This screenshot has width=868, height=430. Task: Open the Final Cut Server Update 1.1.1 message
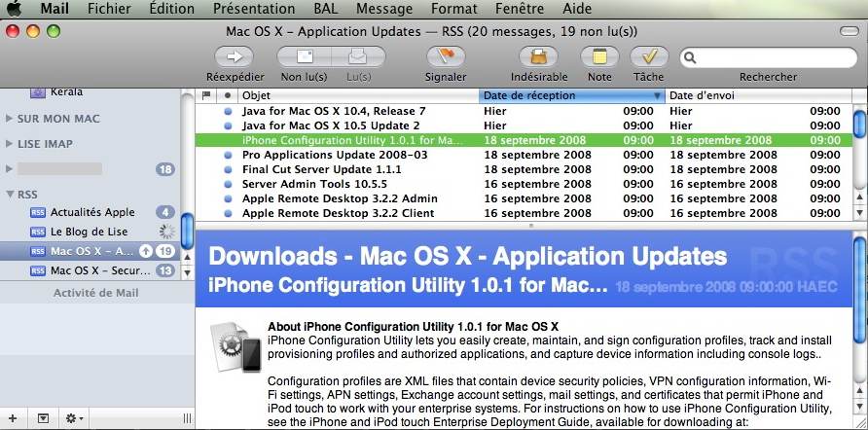tap(320, 169)
